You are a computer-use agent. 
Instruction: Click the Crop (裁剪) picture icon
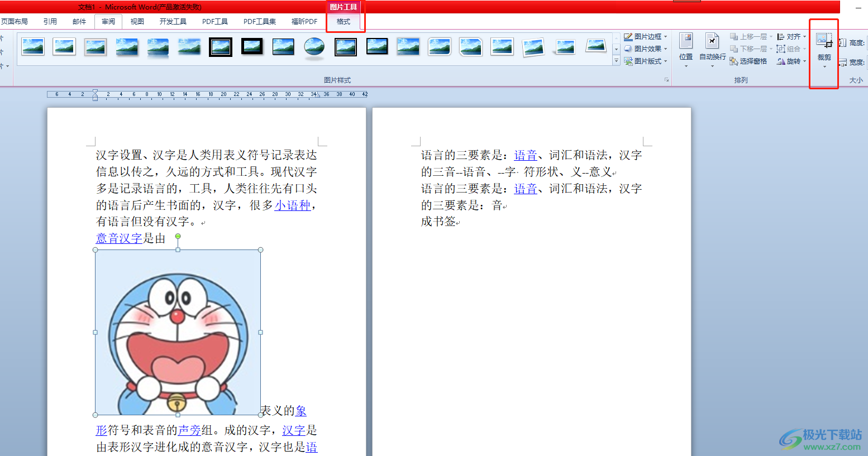tap(824, 41)
